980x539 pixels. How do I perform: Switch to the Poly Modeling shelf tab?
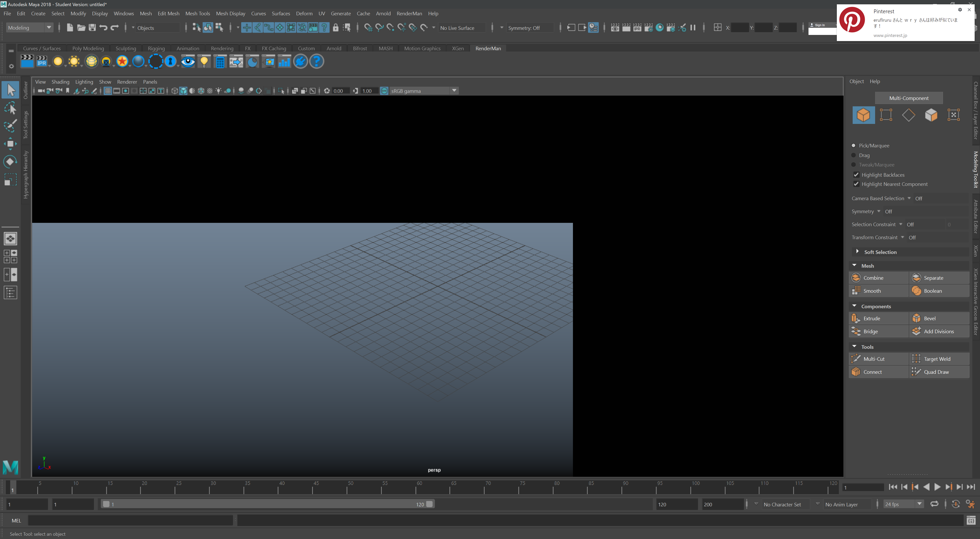point(88,48)
